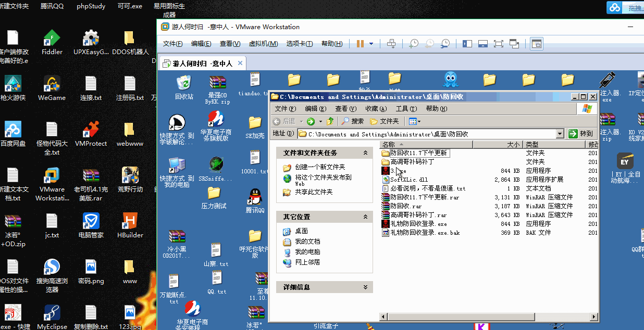Click the 转到 Go button
The image size is (644, 330).
581,134
